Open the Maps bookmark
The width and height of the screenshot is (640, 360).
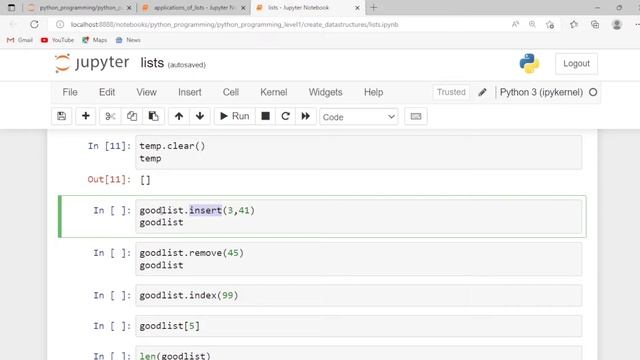(95, 40)
